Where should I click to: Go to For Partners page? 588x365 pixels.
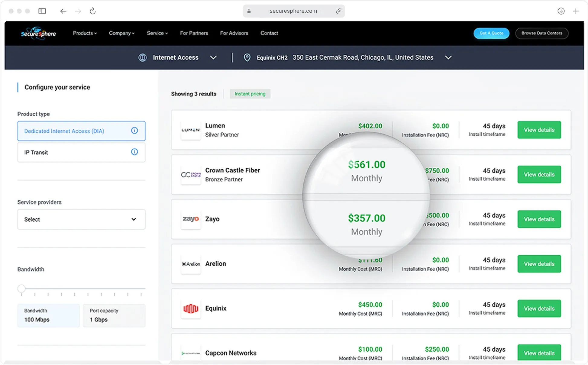194,33
